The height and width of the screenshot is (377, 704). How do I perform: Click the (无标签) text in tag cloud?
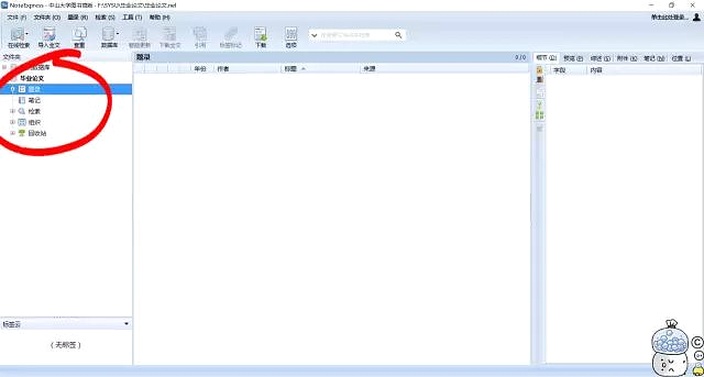coord(66,345)
